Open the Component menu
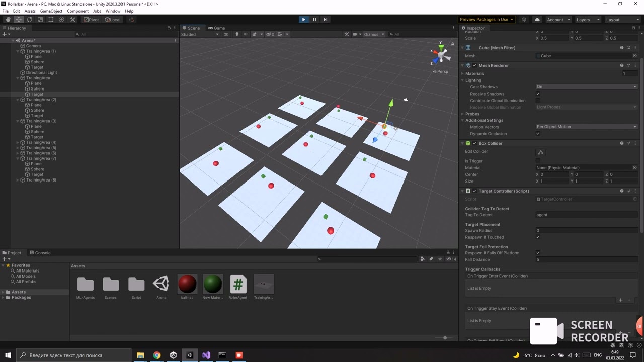Screen dimensions: 644x362 [77, 11]
